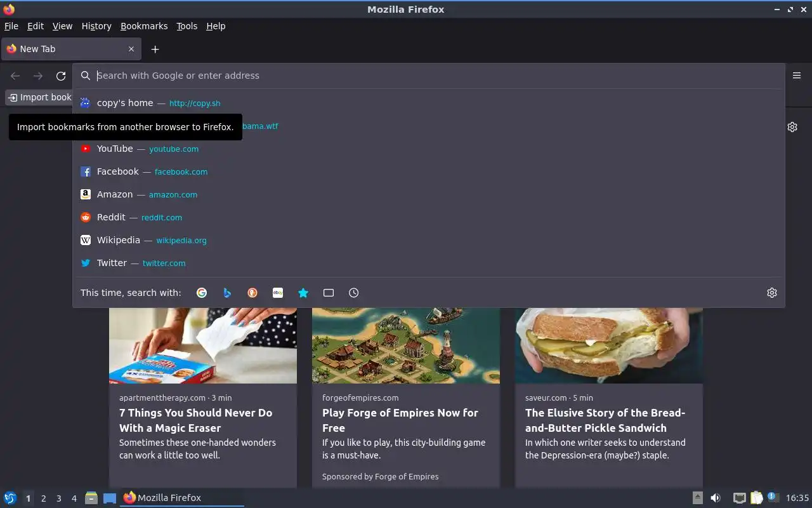This screenshot has width=812, height=508.
Task: Click the Import bookmarks toolbar button
Action: point(39,97)
